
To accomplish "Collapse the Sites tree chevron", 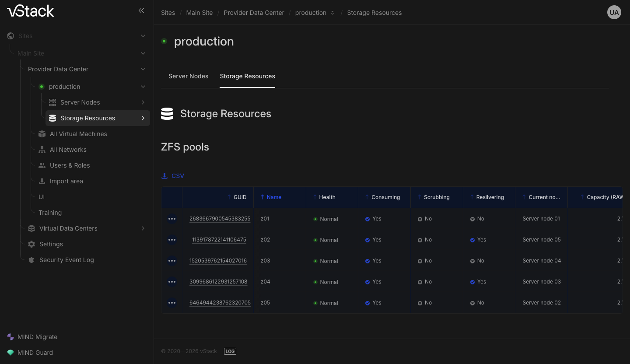I will tap(143, 36).
